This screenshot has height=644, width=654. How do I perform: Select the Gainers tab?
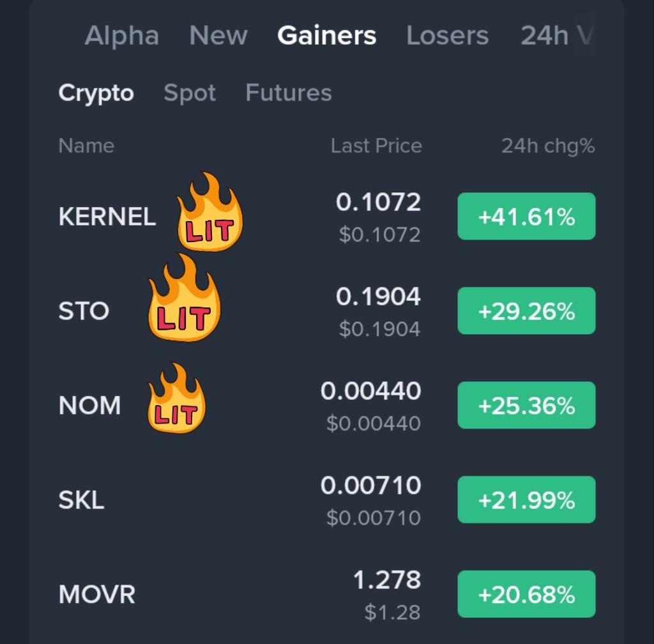click(x=326, y=36)
